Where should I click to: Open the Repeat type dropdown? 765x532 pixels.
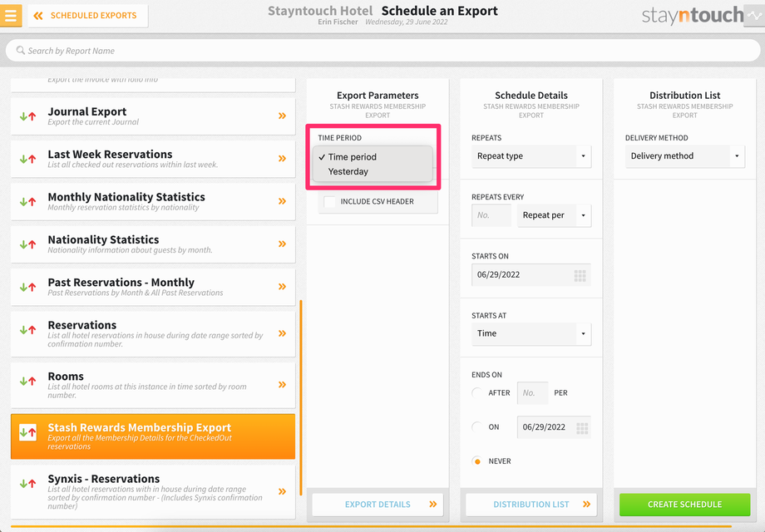(531, 156)
